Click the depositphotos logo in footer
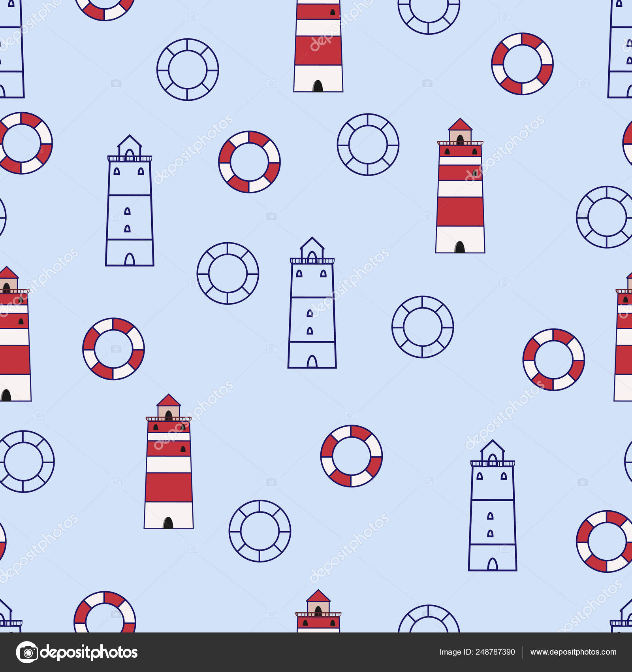 click(77, 652)
